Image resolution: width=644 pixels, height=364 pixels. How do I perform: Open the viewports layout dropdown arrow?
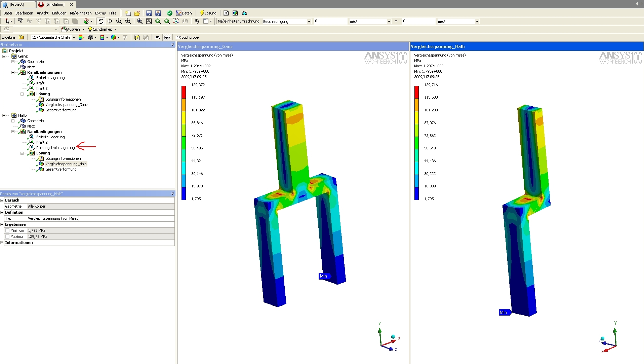coord(211,21)
